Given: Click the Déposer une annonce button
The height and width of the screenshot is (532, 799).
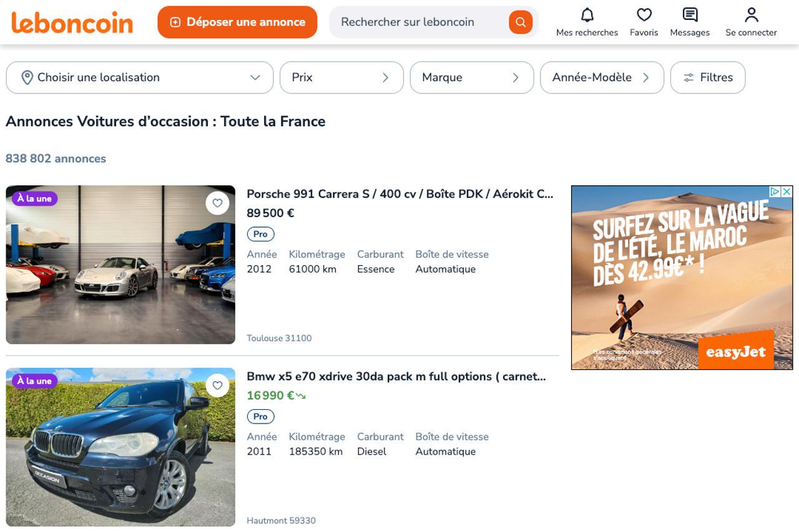Looking at the screenshot, I should coord(237,21).
